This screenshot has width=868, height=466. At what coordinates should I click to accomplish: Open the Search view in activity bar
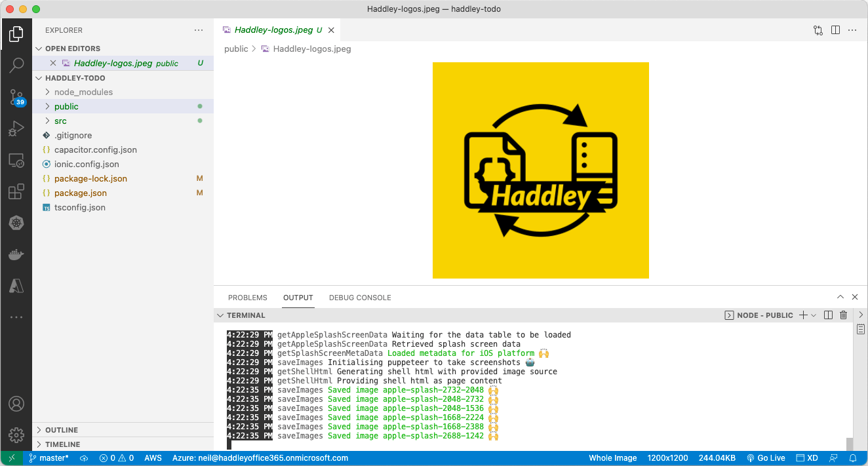point(16,64)
